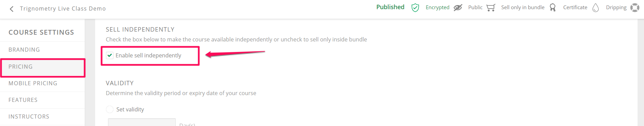Select the Set validity radio button
The image size is (644, 126).
coord(110,109)
